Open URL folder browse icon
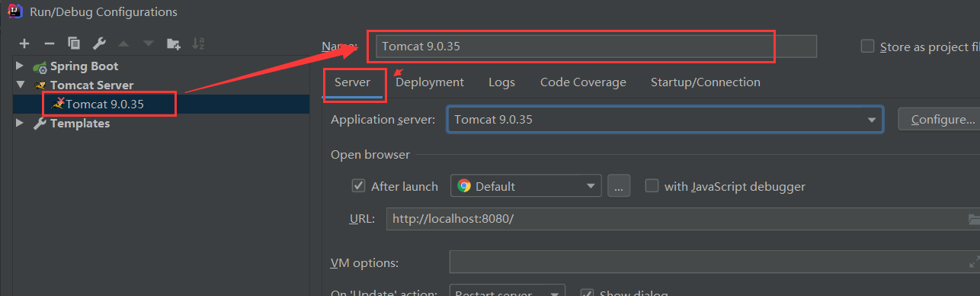Screen dimensions: 980x296 (974, 219)
